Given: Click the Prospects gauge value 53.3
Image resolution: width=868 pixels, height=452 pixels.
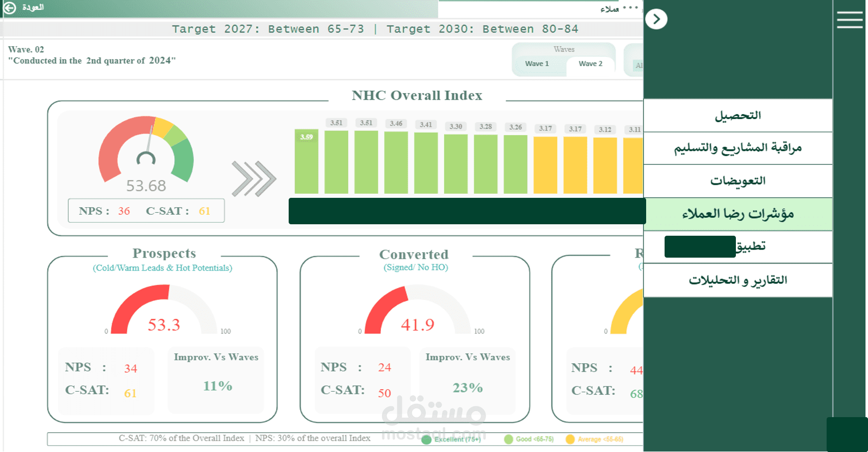Looking at the screenshot, I should pos(164,325).
